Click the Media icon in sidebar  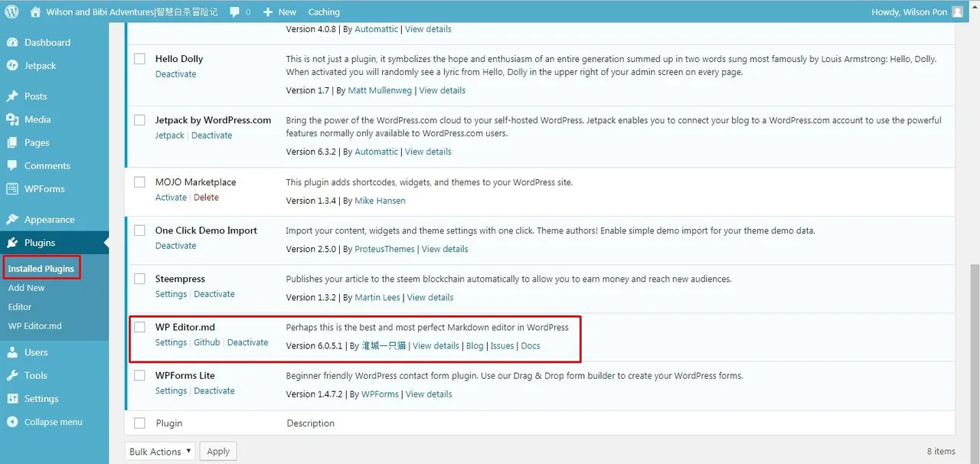pyautogui.click(x=12, y=119)
